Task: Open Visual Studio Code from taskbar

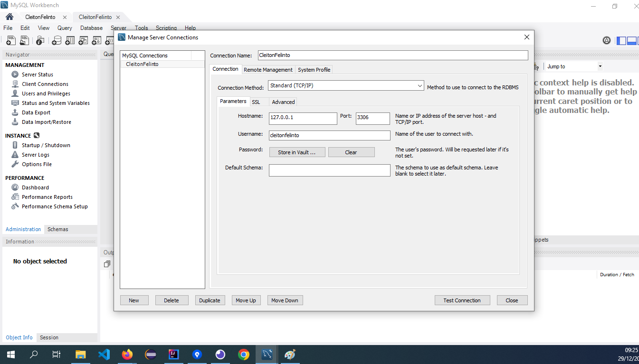Action: 104,354
